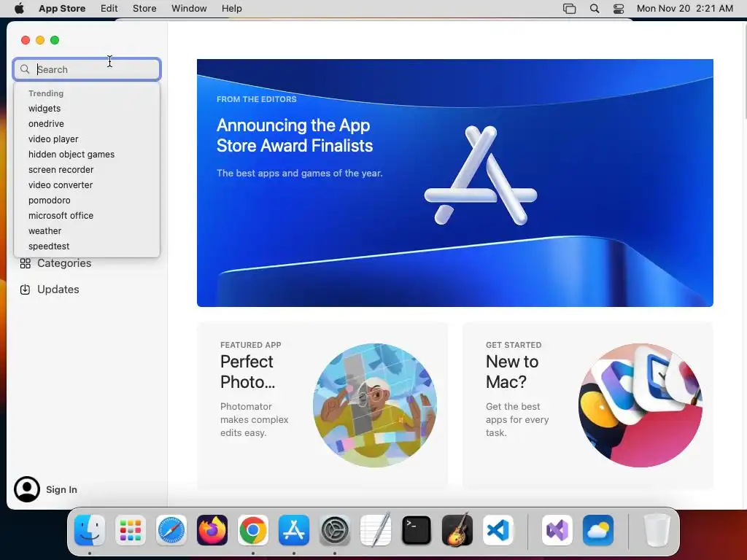
Task: Open Control Center in the menu bar
Action: coord(619,9)
